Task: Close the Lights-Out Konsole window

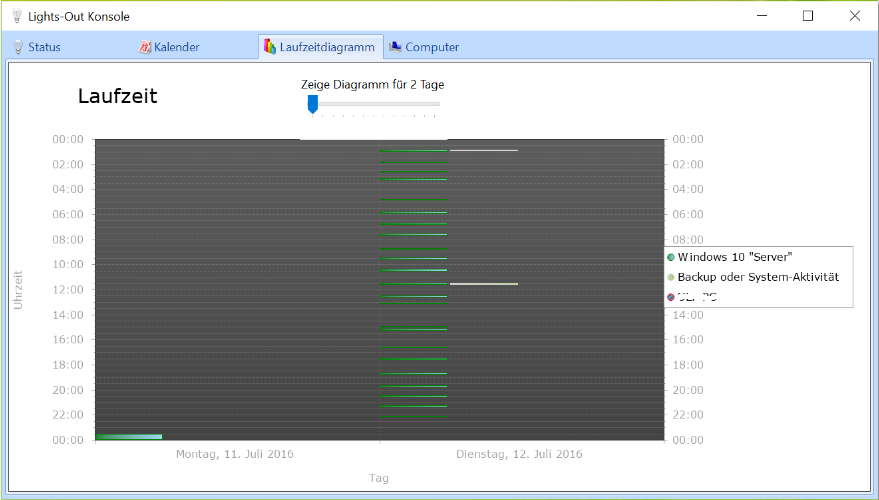Action: tap(854, 16)
